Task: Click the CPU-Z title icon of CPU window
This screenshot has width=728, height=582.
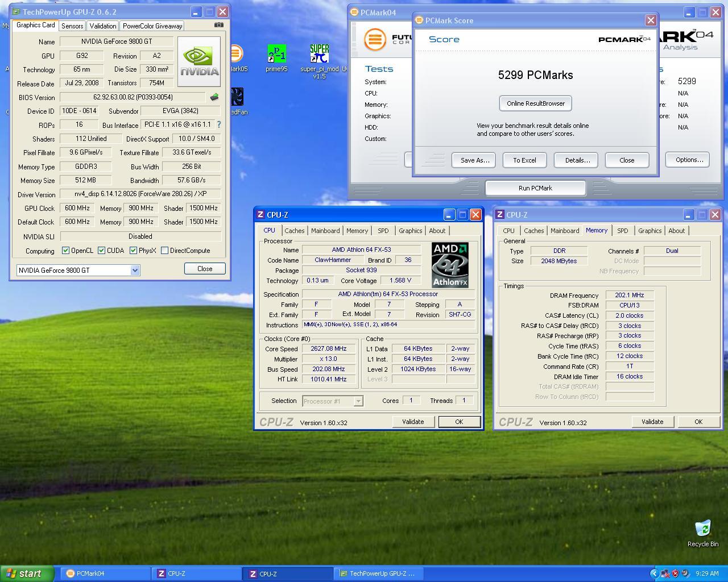Action: (x=260, y=214)
